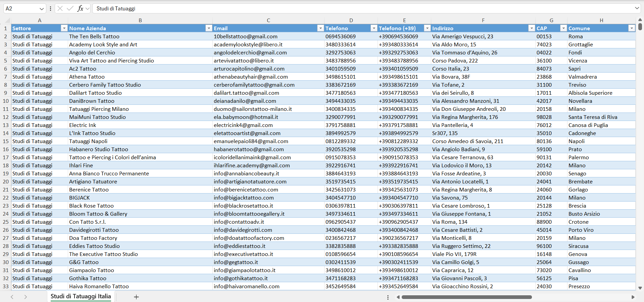This screenshot has width=644, height=302.
Task: Click cell Via Tommaso d'Aquino, 26
Action: 483,52
